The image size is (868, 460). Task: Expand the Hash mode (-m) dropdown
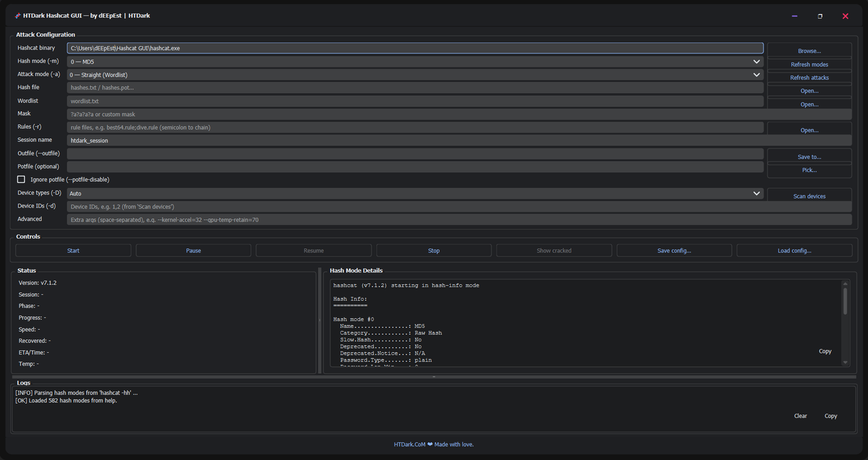coord(756,62)
